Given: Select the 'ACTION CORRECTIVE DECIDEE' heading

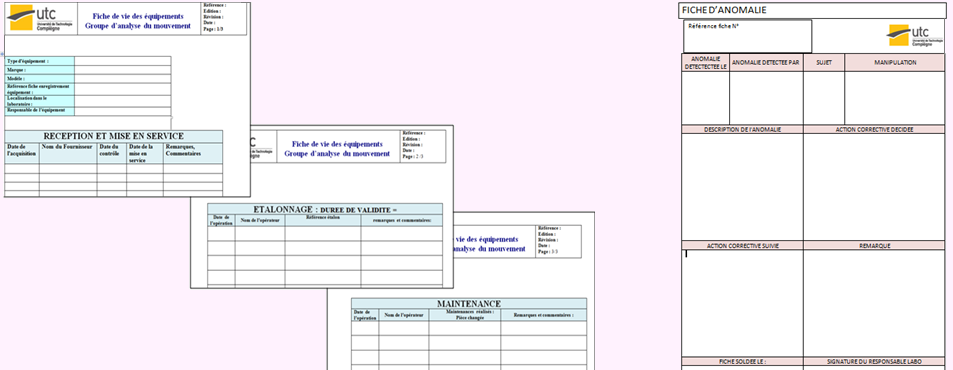Looking at the screenshot, I should point(874,129).
